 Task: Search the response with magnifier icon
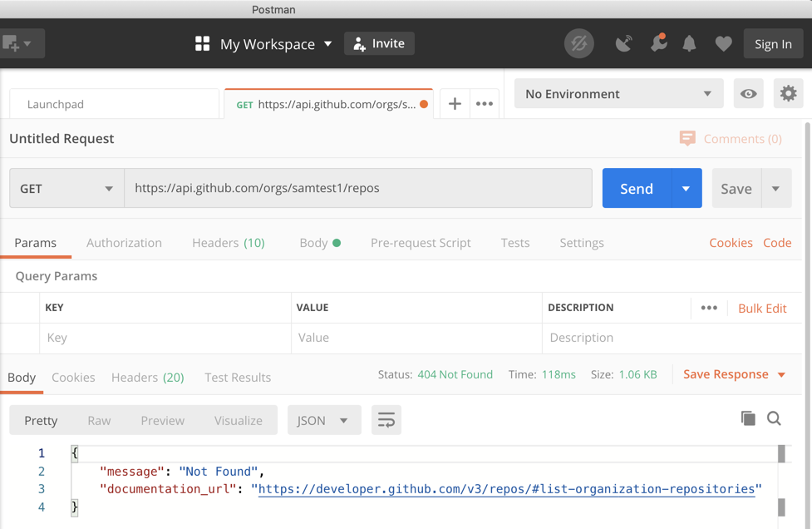coord(774,418)
